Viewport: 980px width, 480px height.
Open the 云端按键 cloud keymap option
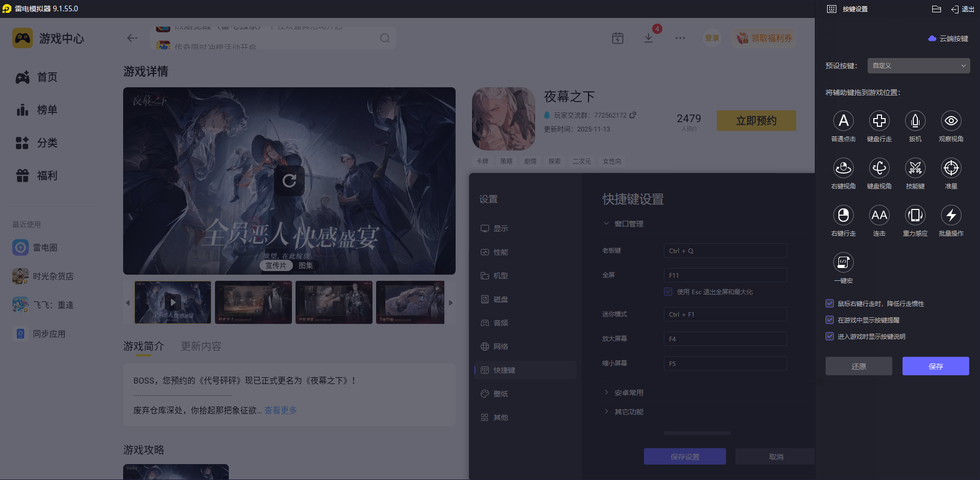(x=948, y=38)
